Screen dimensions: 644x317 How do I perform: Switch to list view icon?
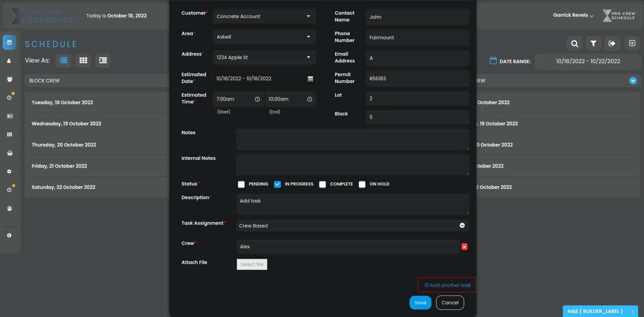(64, 60)
